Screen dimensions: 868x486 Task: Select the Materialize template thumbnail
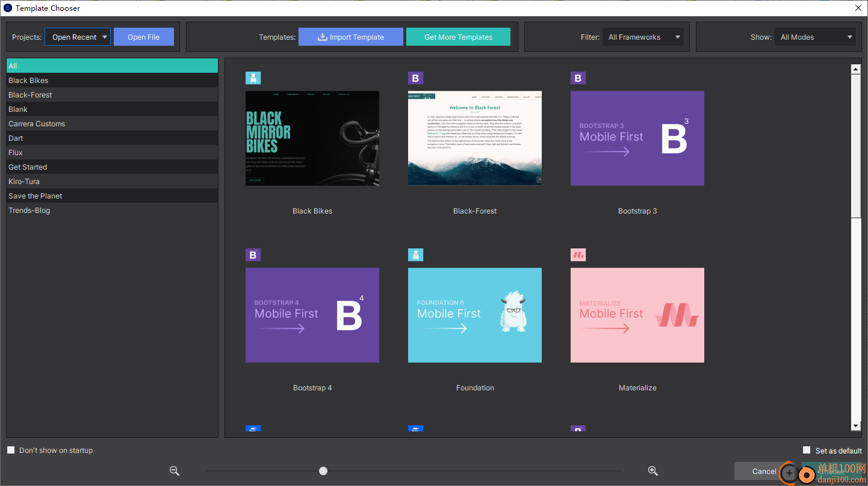pos(637,315)
